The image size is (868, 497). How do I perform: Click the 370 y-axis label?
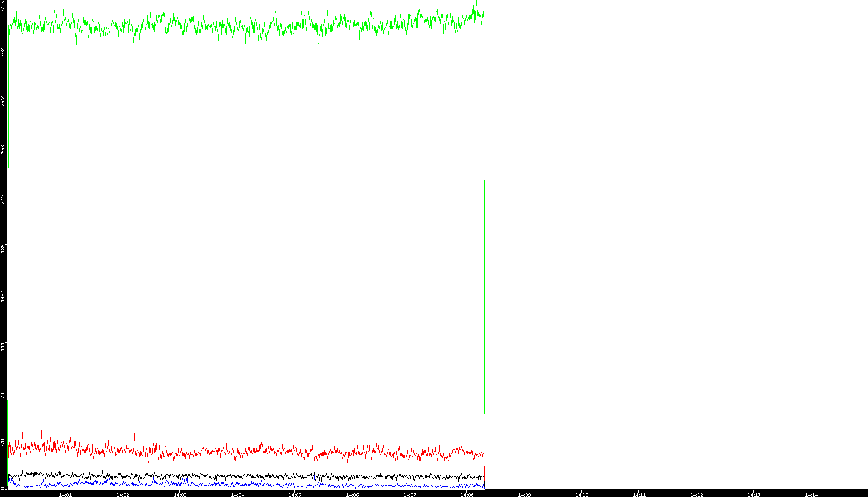coord(3,443)
